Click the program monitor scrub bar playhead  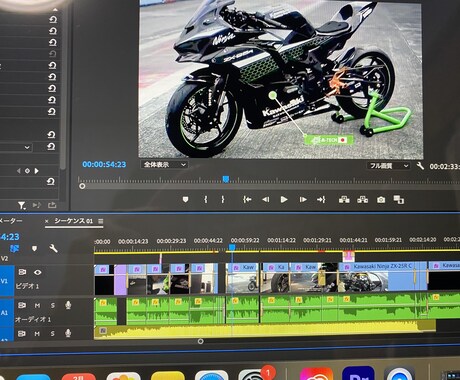click(x=226, y=179)
